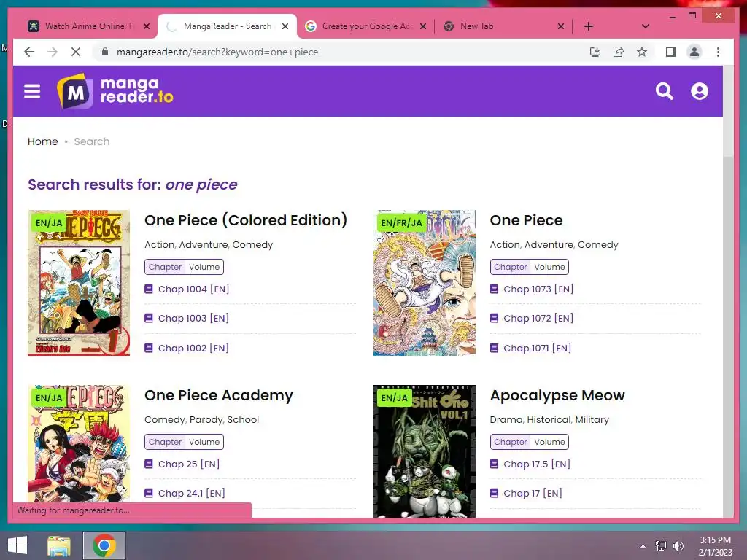Open the hamburger menu on MangaReader
The width and height of the screenshot is (747, 560).
[32, 91]
